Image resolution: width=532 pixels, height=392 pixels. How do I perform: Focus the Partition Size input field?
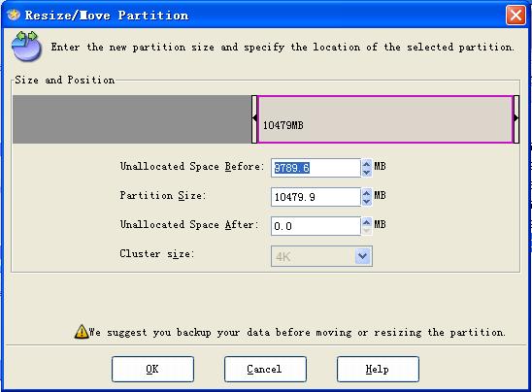316,197
